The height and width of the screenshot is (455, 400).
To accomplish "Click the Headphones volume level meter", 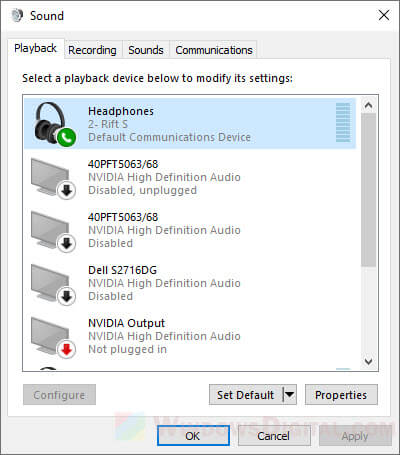I will click(x=343, y=123).
